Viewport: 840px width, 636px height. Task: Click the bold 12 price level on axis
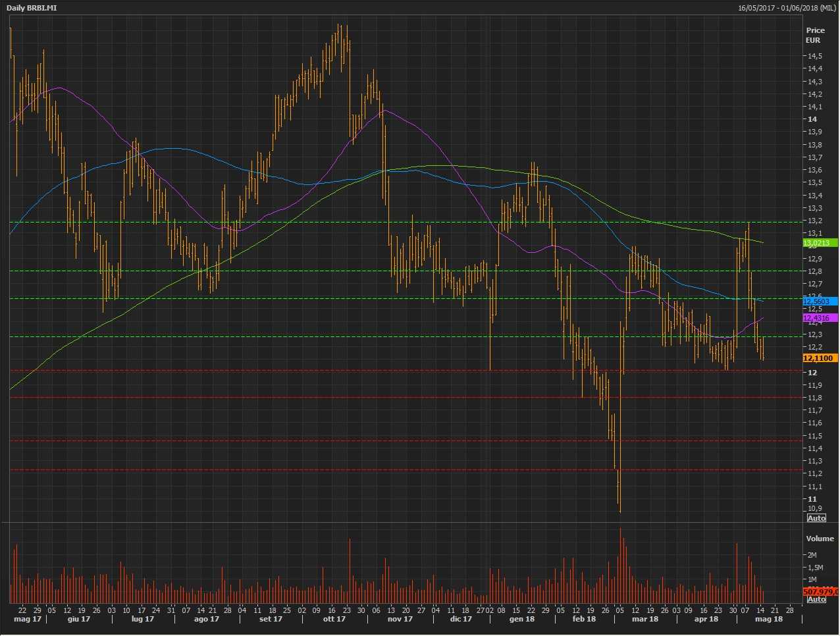click(x=812, y=373)
